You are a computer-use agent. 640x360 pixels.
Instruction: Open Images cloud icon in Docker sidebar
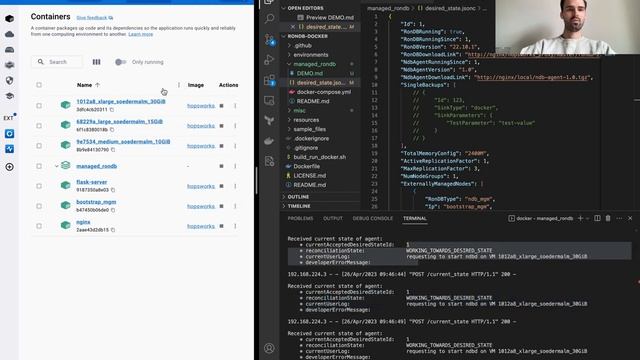click(x=9, y=34)
